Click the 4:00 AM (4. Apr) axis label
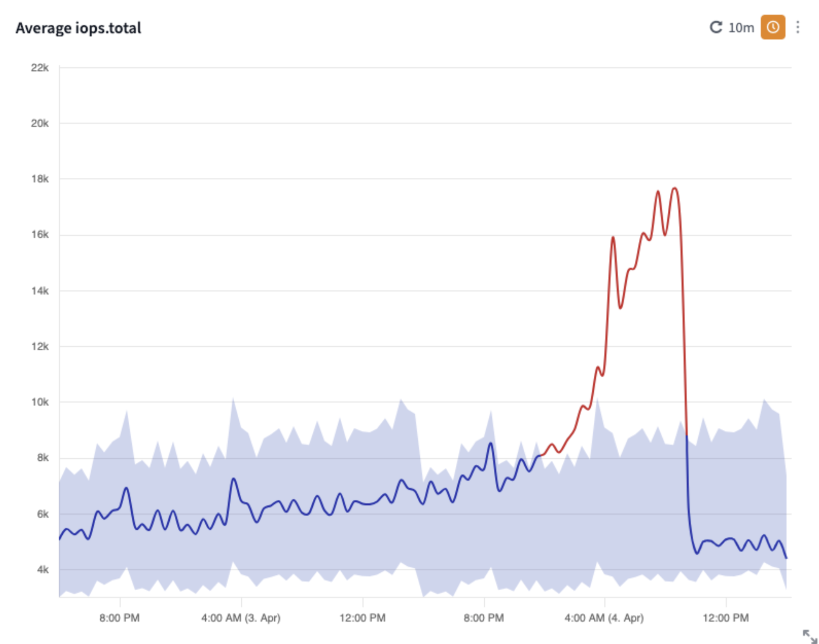819x644 pixels. [x=604, y=618]
